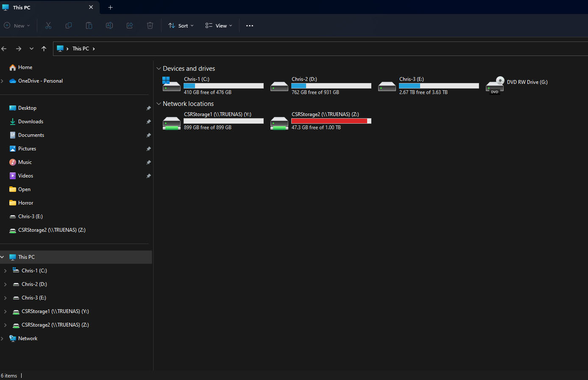Select the Chris-1 (C:) drive icon
The width and height of the screenshot is (588, 380).
(172, 84)
